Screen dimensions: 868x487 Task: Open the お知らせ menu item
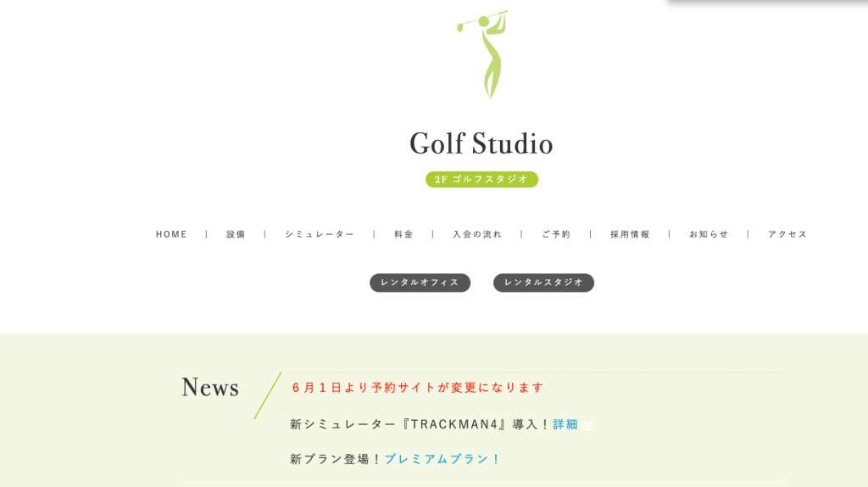pos(709,234)
